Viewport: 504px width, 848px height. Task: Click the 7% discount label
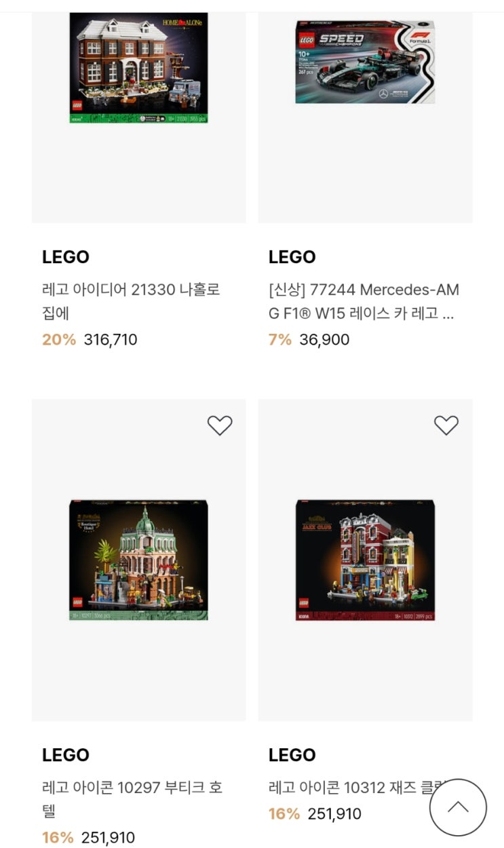coord(279,339)
